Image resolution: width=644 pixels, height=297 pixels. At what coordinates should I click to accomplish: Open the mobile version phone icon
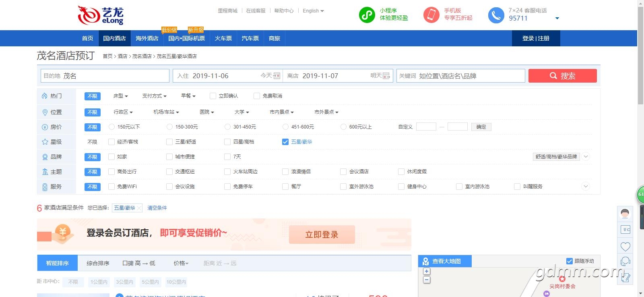[x=431, y=15]
